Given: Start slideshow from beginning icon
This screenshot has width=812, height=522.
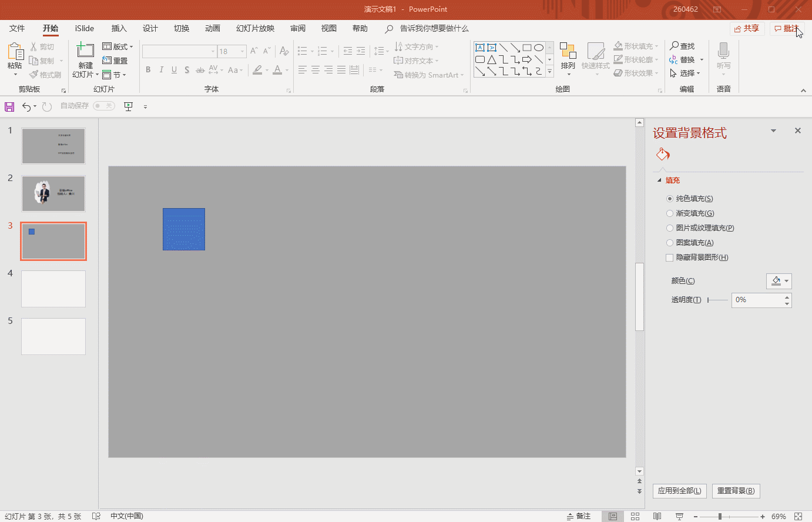Looking at the screenshot, I should [x=128, y=106].
